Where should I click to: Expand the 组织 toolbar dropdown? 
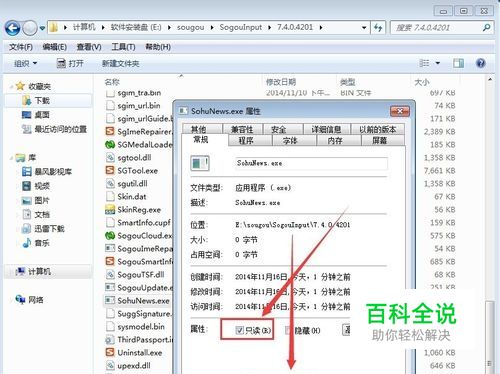click(x=25, y=63)
